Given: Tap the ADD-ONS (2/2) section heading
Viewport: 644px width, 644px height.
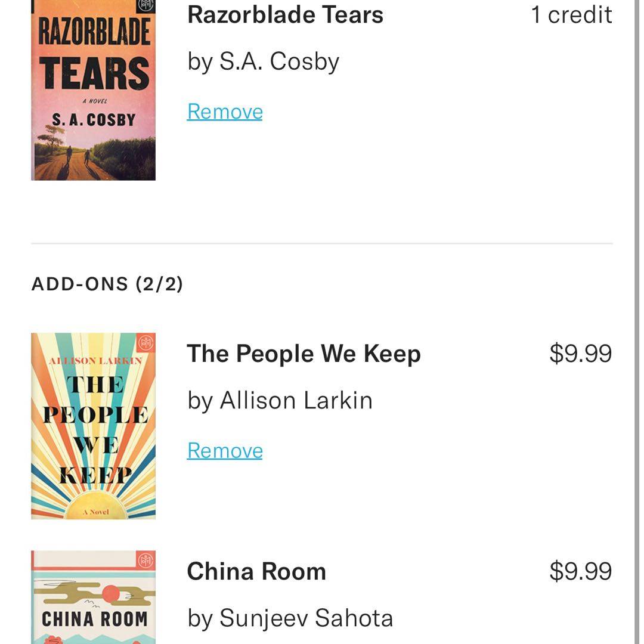Looking at the screenshot, I should pos(107,284).
